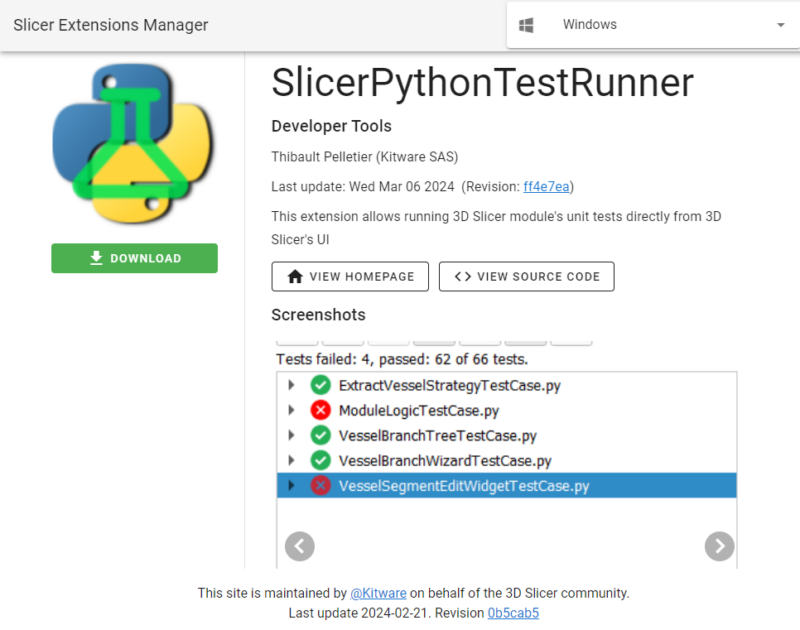Click the DOWNLOAD button

click(134, 258)
